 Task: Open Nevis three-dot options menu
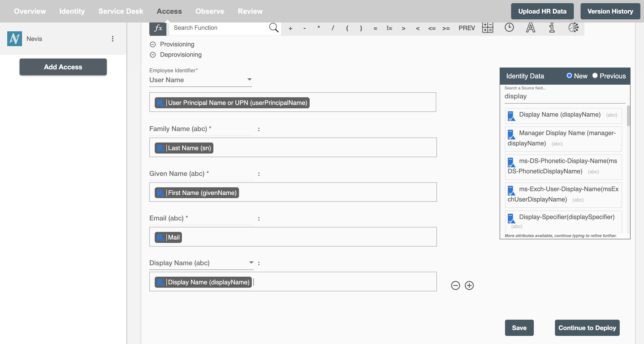click(113, 39)
